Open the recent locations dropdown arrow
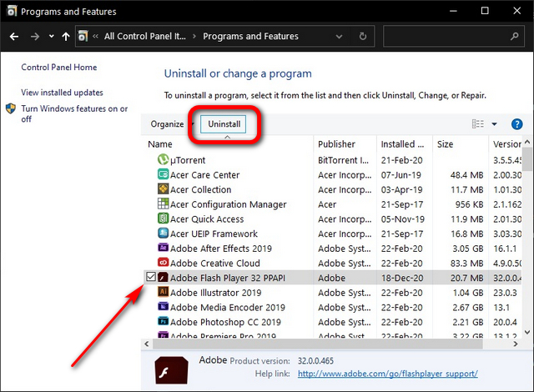The width and height of the screenshot is (534, 392). [x=51, y=37]
